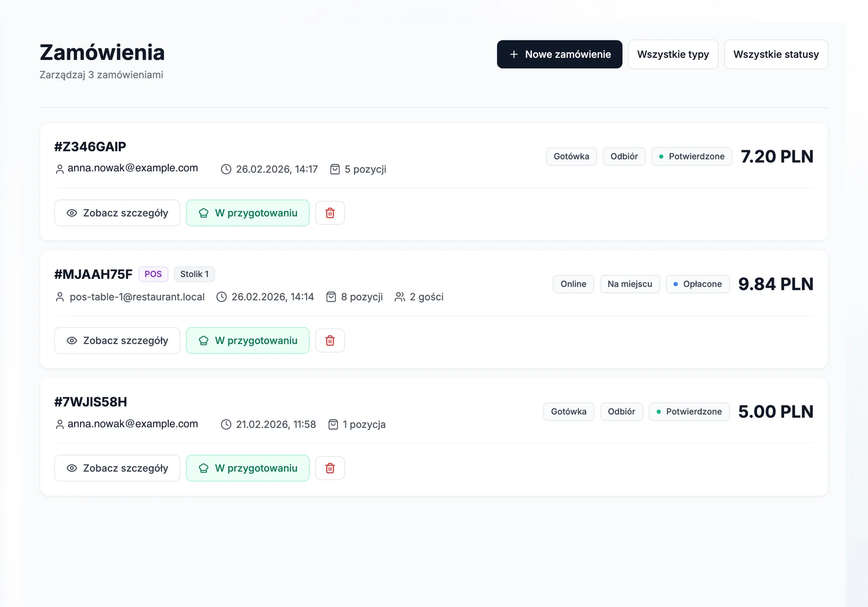Click the guests icon next to 2 gości
868x607 pixels.
[x=400, y=297]
